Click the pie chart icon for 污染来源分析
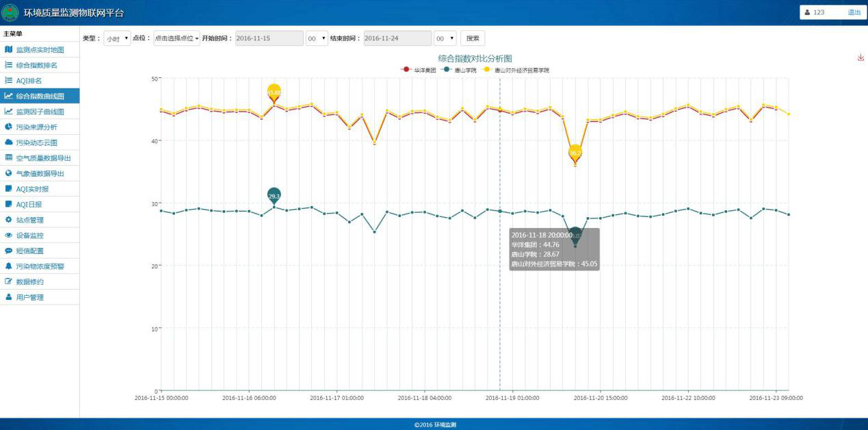 (x=8, y=127)
